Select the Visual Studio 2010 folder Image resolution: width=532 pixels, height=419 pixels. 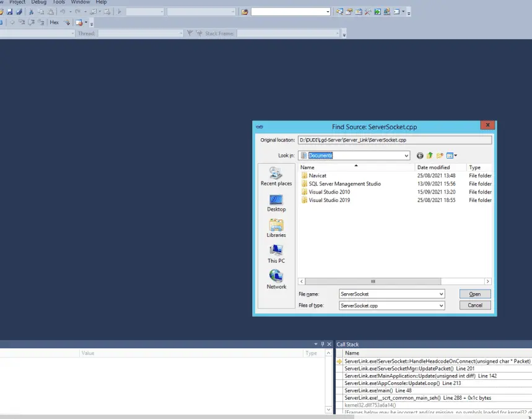pyautogui.click(x=326, y=192)
